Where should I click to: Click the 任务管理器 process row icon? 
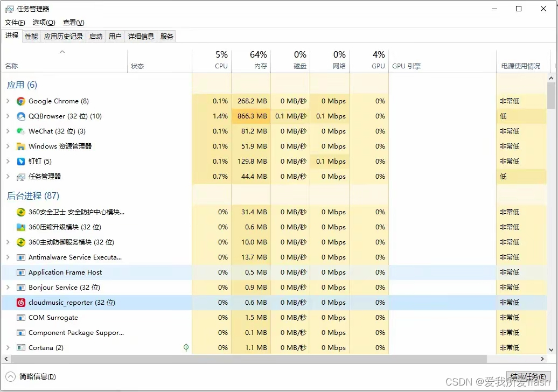(x=21, y=177)
